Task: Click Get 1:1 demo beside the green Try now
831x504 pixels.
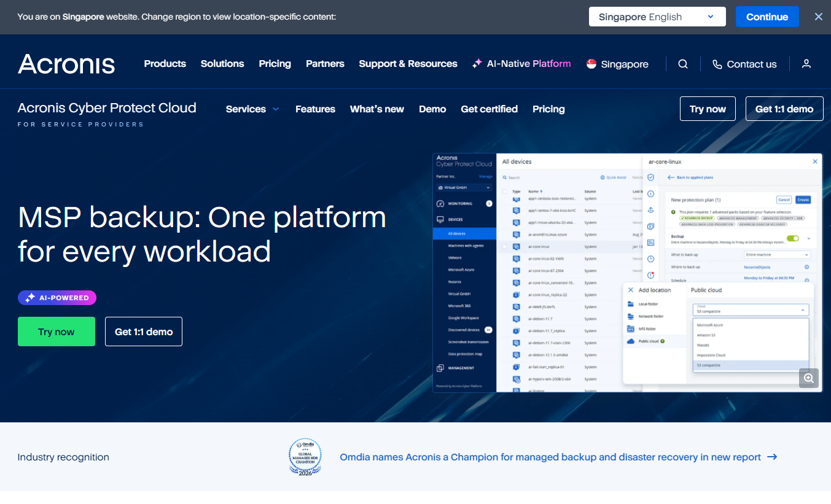Action: click(x=144, y=331)
